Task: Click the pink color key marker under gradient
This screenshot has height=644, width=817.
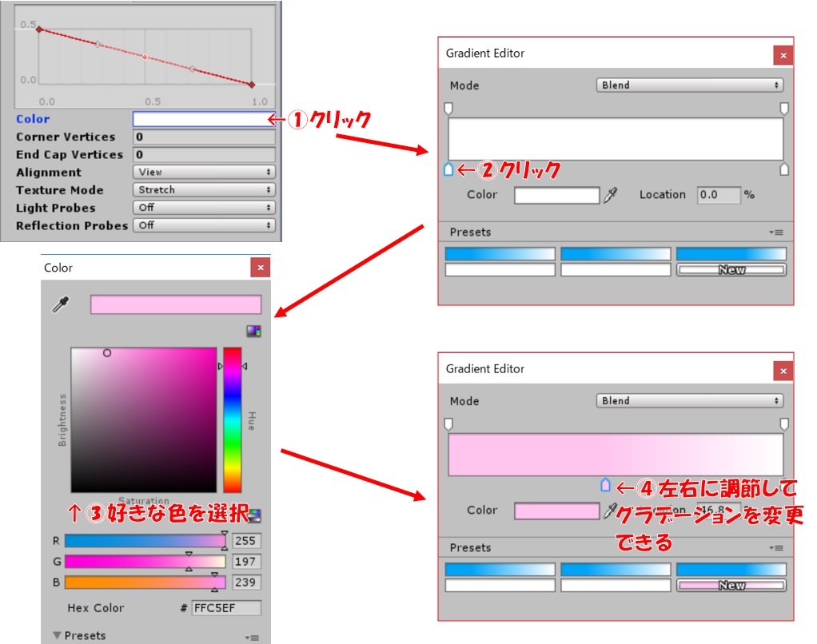Action: click(605, 485)
